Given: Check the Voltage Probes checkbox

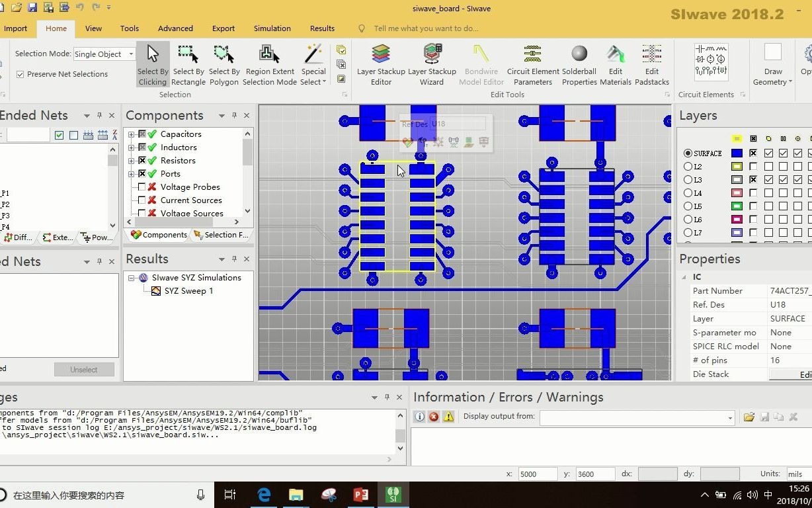Looking at the screenshot, I should (142, 187).
